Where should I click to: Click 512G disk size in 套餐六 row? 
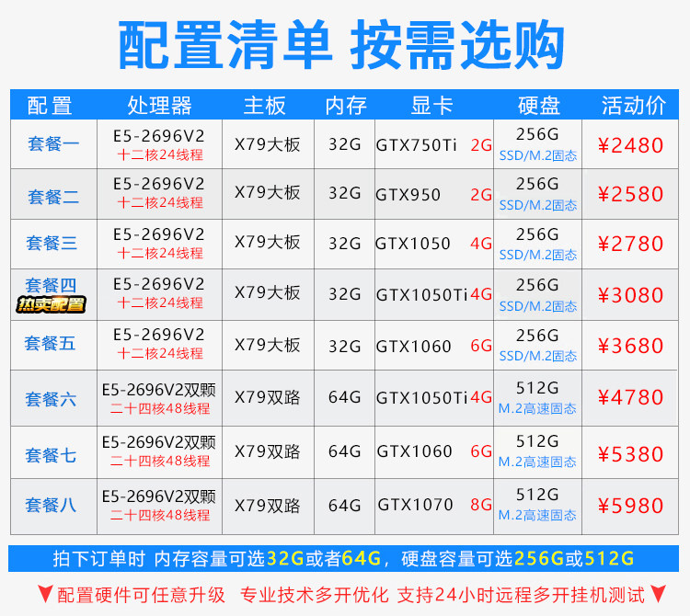(x=537, y=388)
